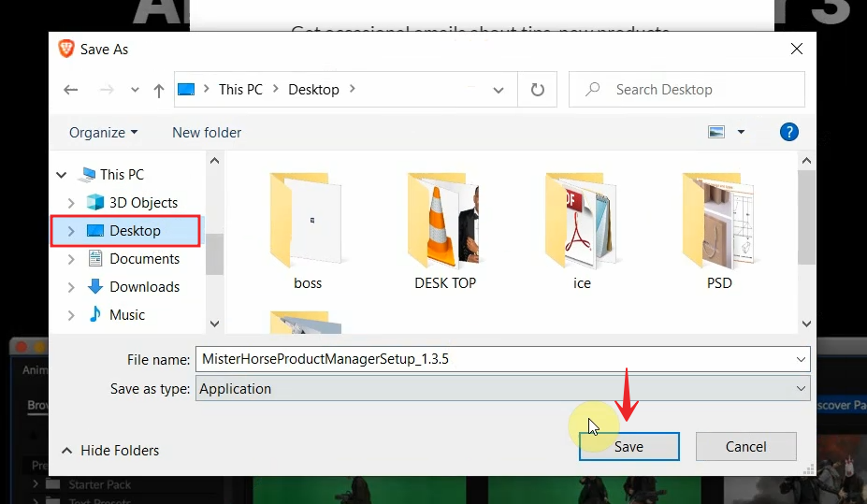Screen dimensions: 867x504
Task: Click the file list scroll-down arrow
Action: click(x=806, y=324)
